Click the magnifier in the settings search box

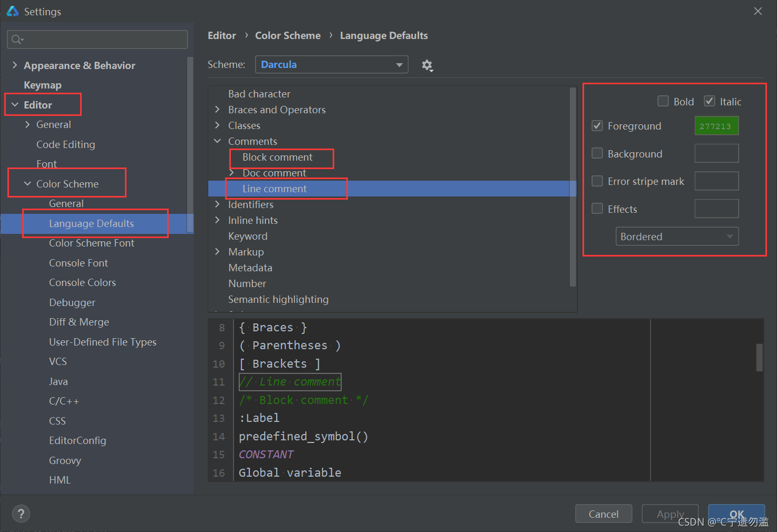[x=16, y=39]
